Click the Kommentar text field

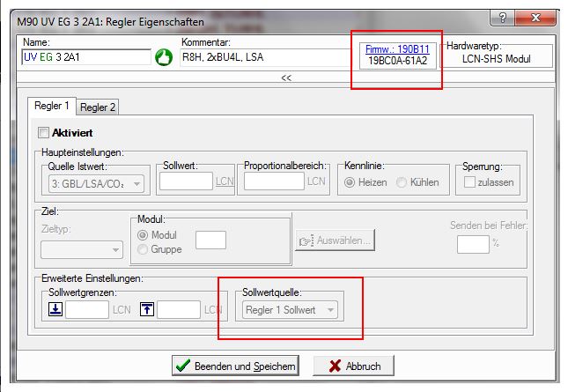click(x=263, y=58)
